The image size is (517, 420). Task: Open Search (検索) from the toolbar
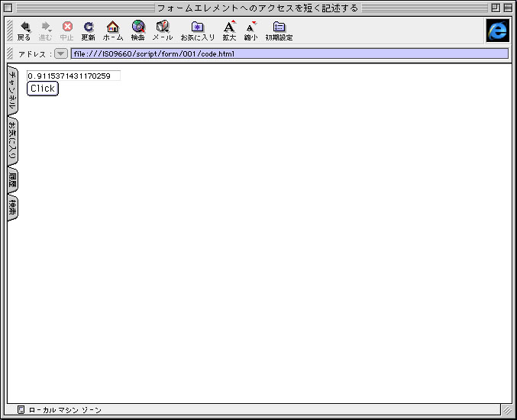pyautogui.click(x=138, y=27)
